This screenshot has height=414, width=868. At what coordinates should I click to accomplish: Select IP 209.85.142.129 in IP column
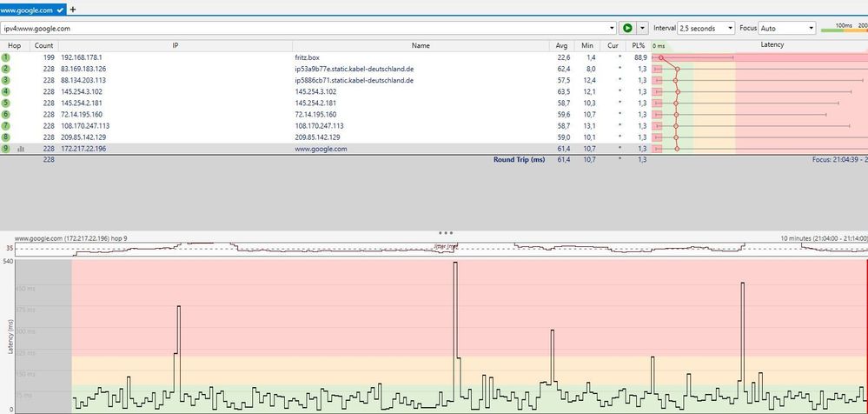tap(83, 137)
